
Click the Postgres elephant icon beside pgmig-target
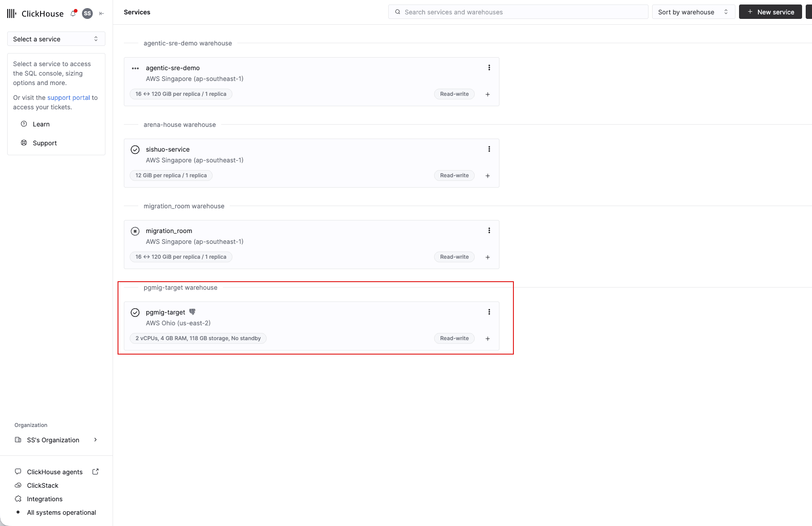pyautogui.click(x=192, y=312)
